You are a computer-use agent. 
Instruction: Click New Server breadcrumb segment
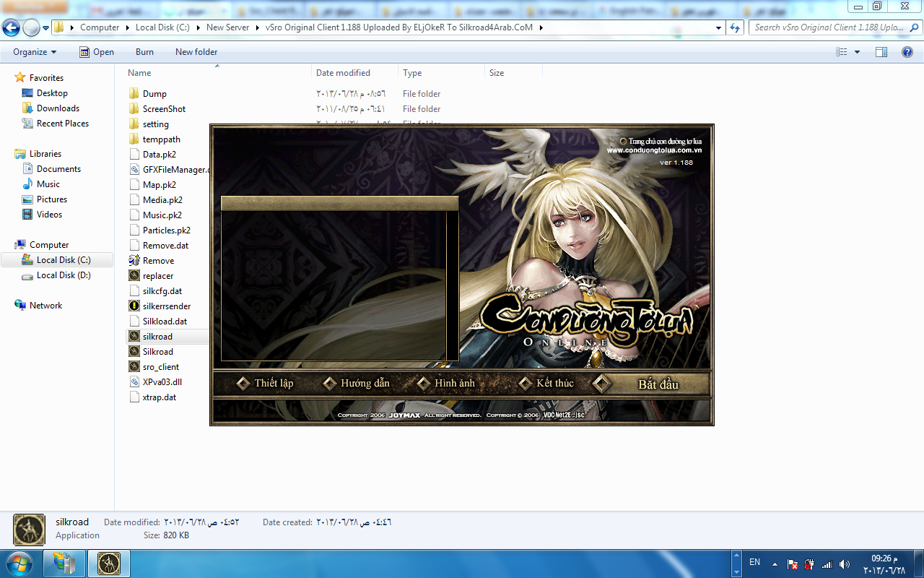point(227,27)
